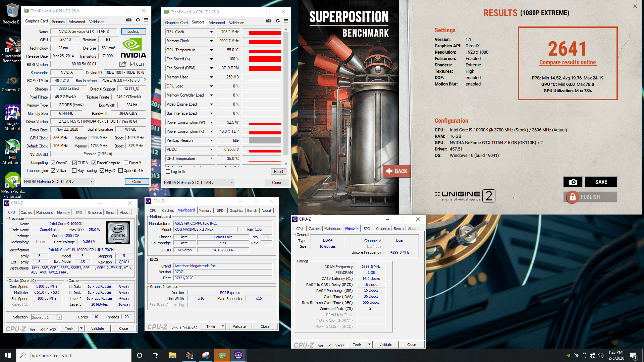Click the Publish lock icon
The width and height of the screenshot is (644, 362).
point(573,197)
